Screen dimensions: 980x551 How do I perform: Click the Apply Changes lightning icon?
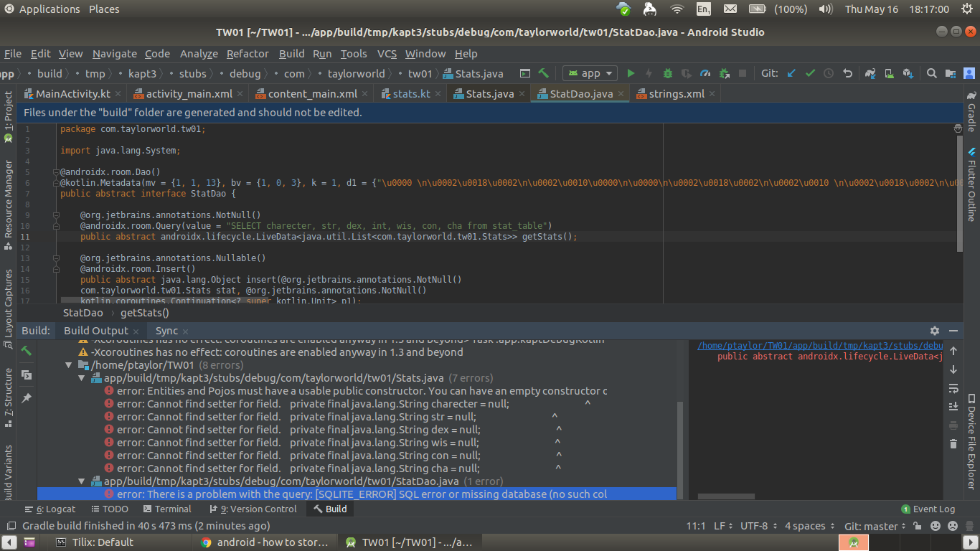[x=649, y=73]
